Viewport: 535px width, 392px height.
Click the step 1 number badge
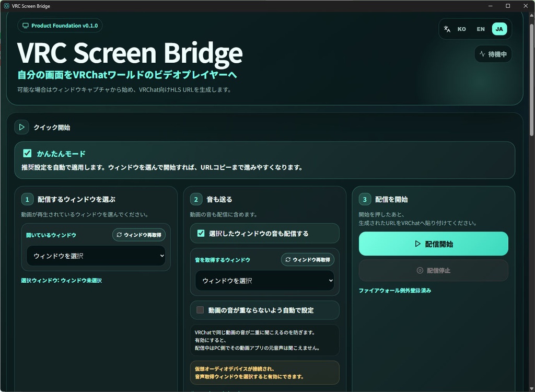(27, 200)
